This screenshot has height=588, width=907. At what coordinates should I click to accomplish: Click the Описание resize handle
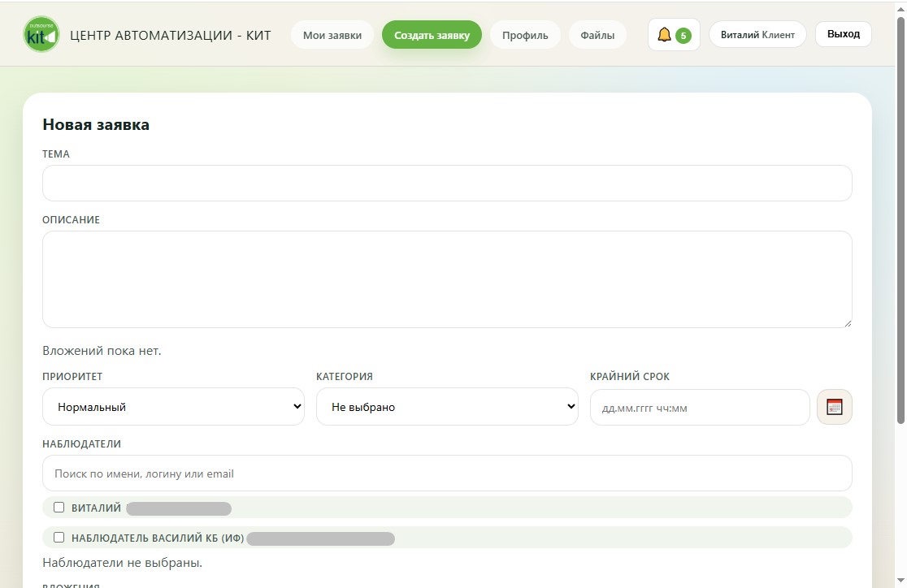[x=848, y=323]
